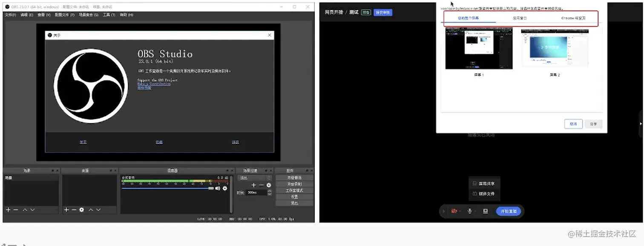The image size is (644, 246).
Task: Open the View (V) menu in OBS
Action: [44, 15]
